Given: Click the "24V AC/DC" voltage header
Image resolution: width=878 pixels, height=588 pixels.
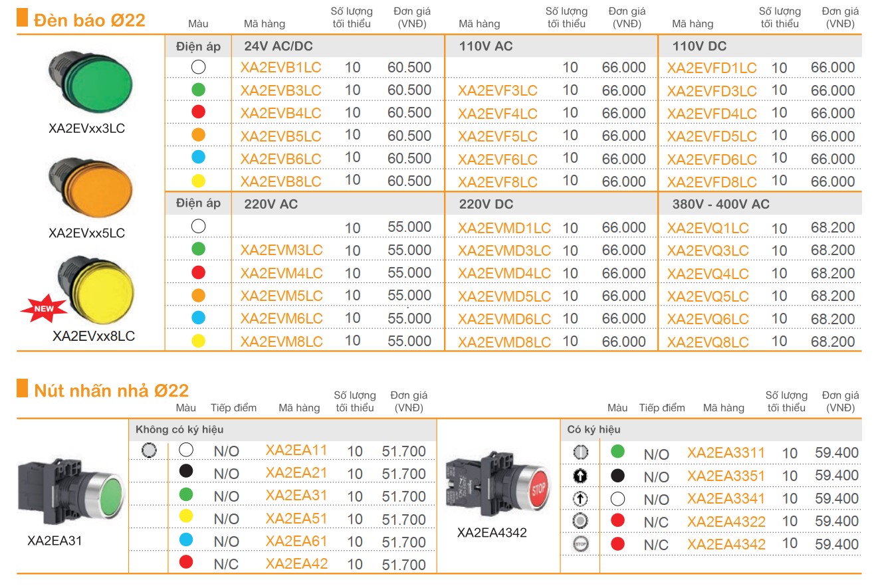Looking at the screenshot, I should tap(278, 47).
